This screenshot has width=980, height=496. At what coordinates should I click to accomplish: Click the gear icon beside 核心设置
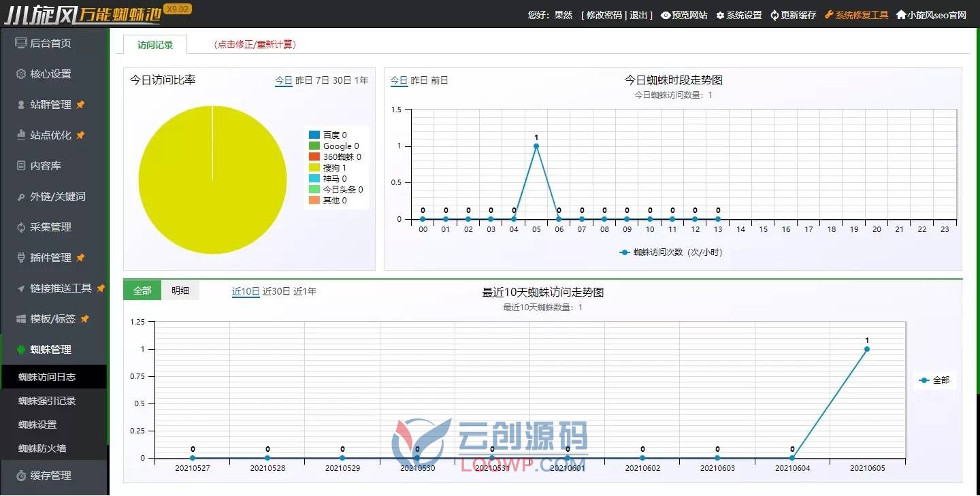[21, 73]
